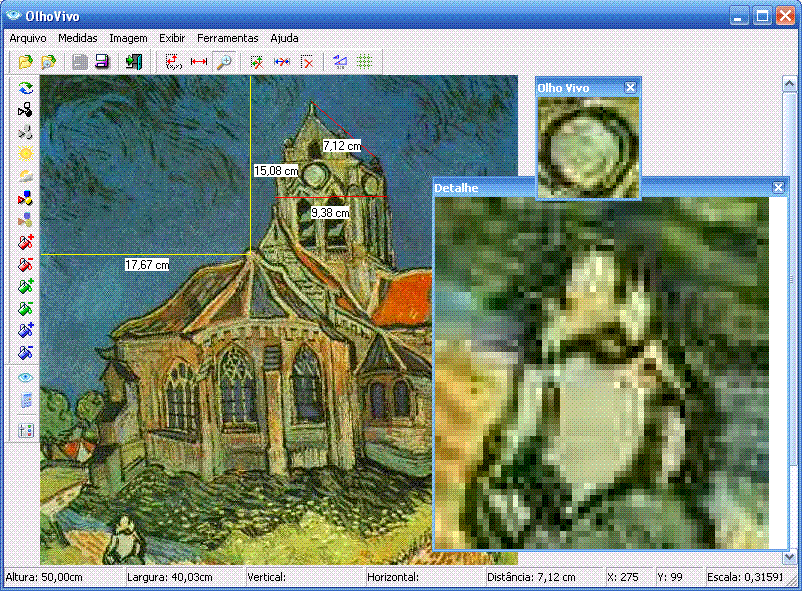Click the "Horizontal:" status bar field
The image size is (802, 591).
424,578
